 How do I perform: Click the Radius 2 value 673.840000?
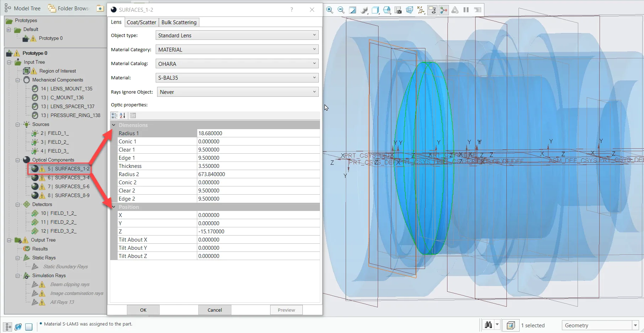tap(258, 174)
